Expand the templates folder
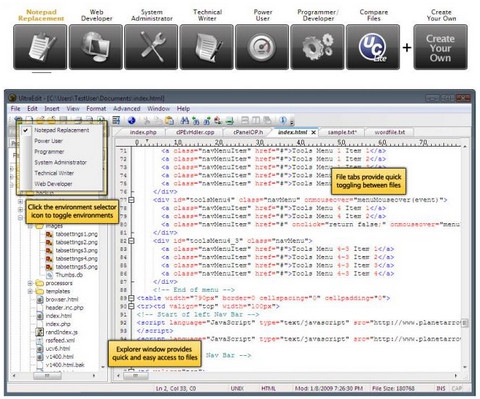Image resolution: width=480 pixels, height=399 pixels. (30, 292)
